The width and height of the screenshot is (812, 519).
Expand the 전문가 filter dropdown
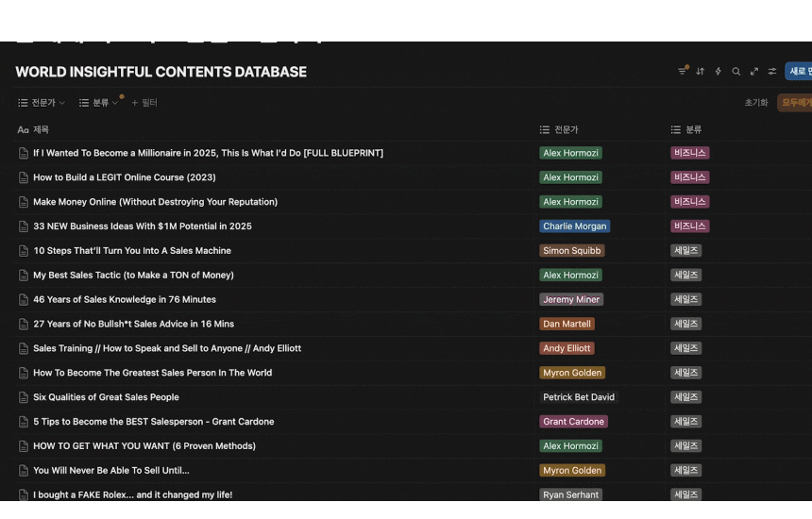coord(42,102)
